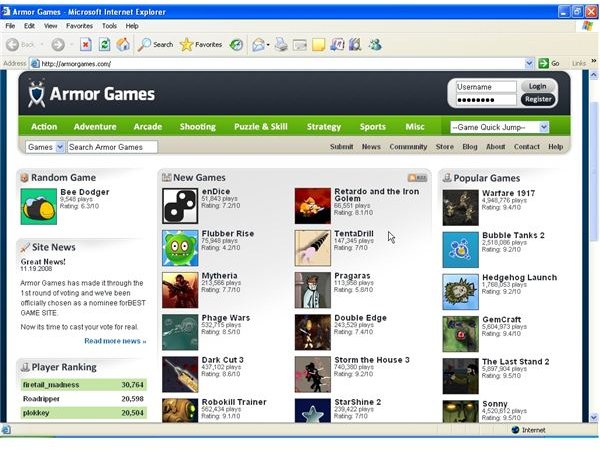Click the Search Armor Games field

[112, 147]
